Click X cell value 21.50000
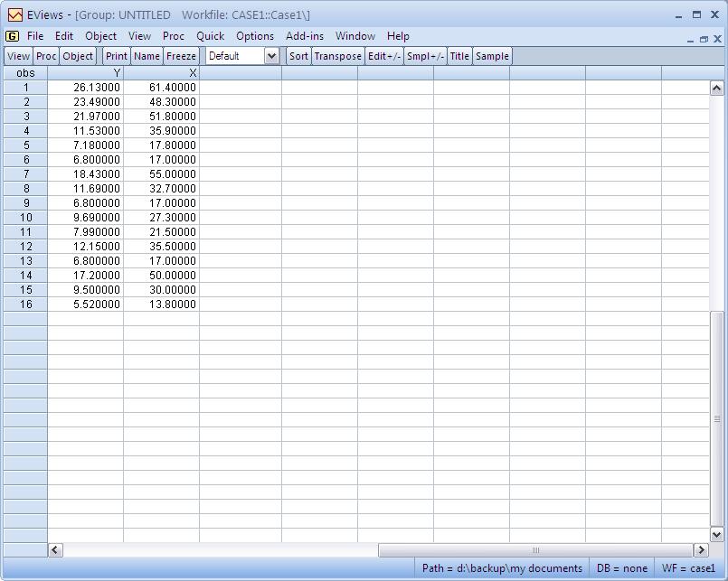This screenshot has height=581, width=728. click(162, 231)
